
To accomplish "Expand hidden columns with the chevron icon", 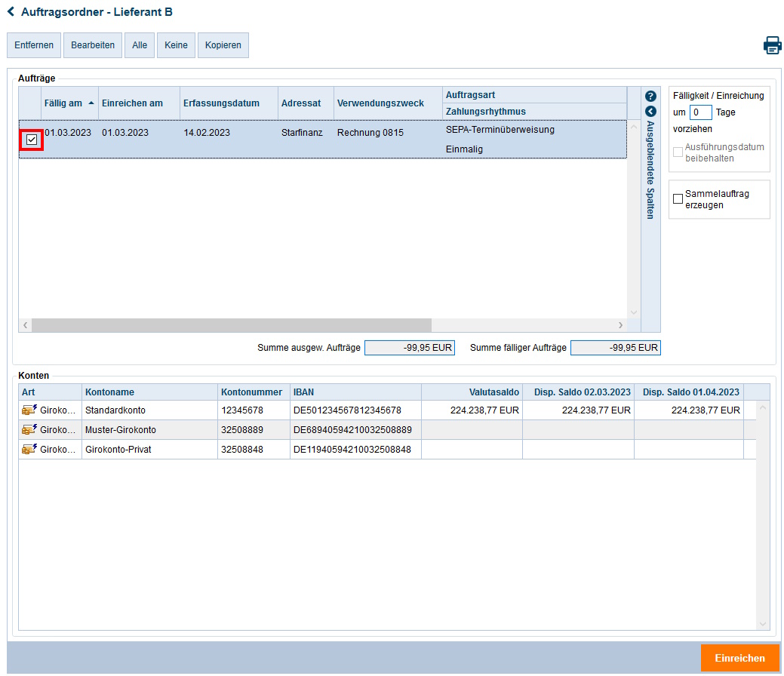I will coord(650,112).
